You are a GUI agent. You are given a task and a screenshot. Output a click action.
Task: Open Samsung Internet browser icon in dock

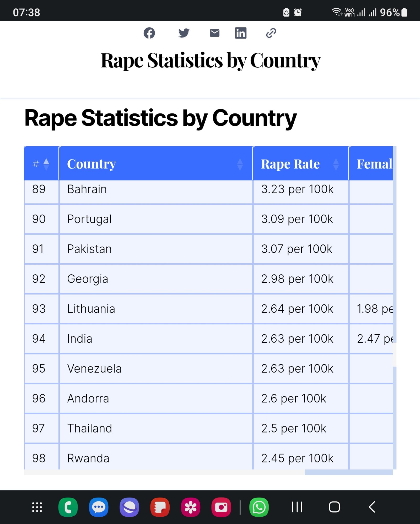coord(129,507)
